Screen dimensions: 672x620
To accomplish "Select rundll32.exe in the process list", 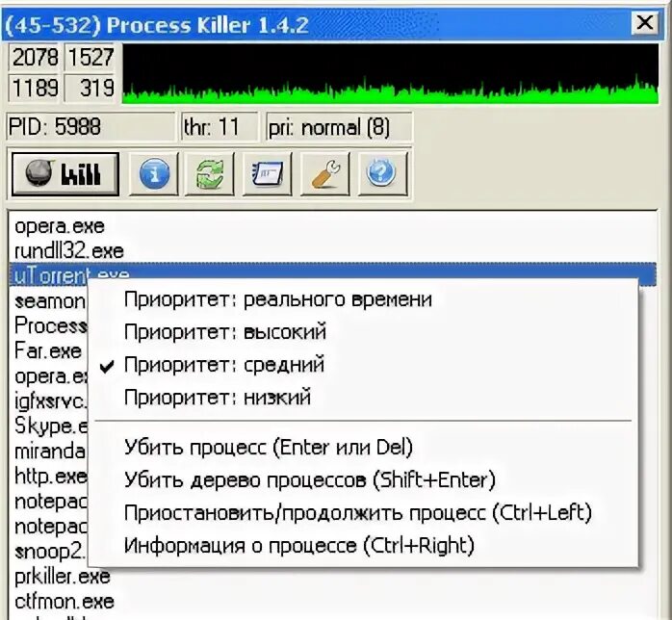I will click(332, 251).
